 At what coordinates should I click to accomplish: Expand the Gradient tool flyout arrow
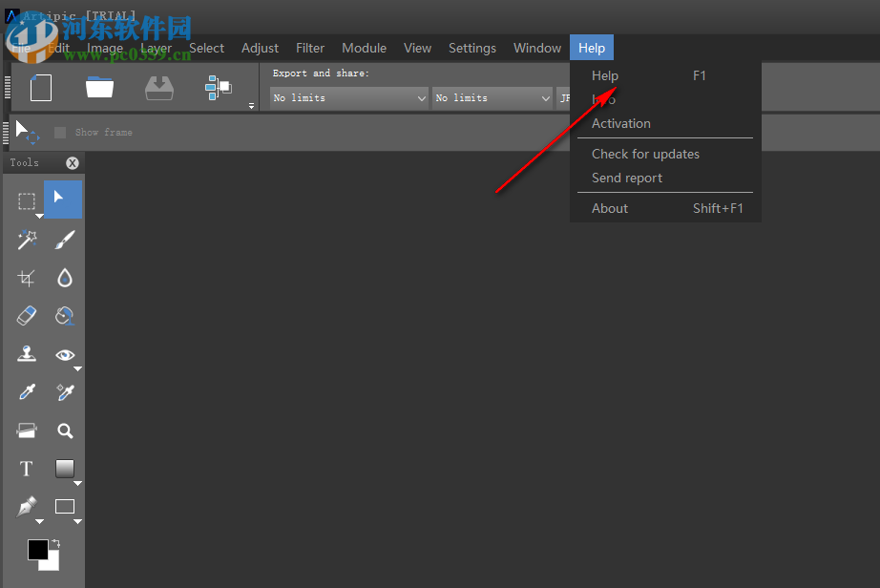point(77,483)
